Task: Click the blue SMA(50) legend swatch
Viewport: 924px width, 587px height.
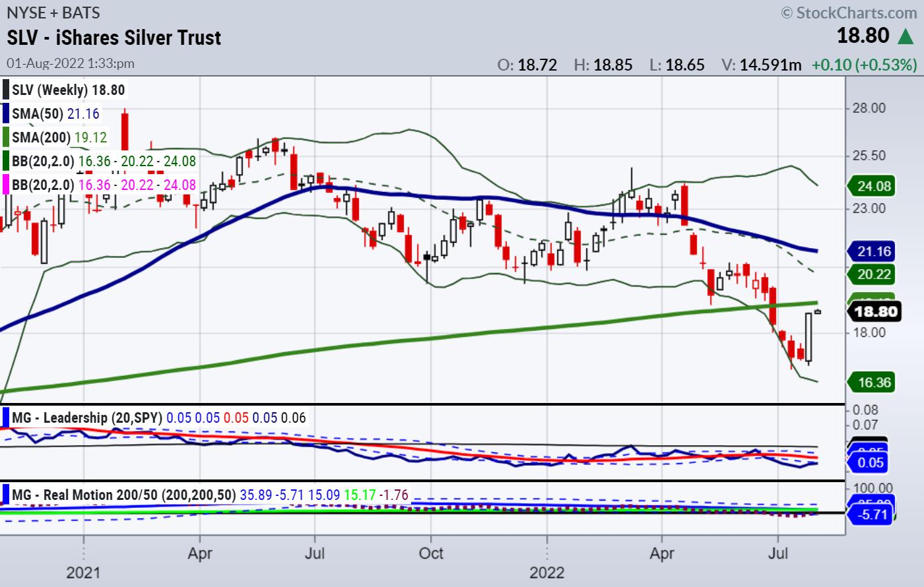Action: (x=5, y=113)
